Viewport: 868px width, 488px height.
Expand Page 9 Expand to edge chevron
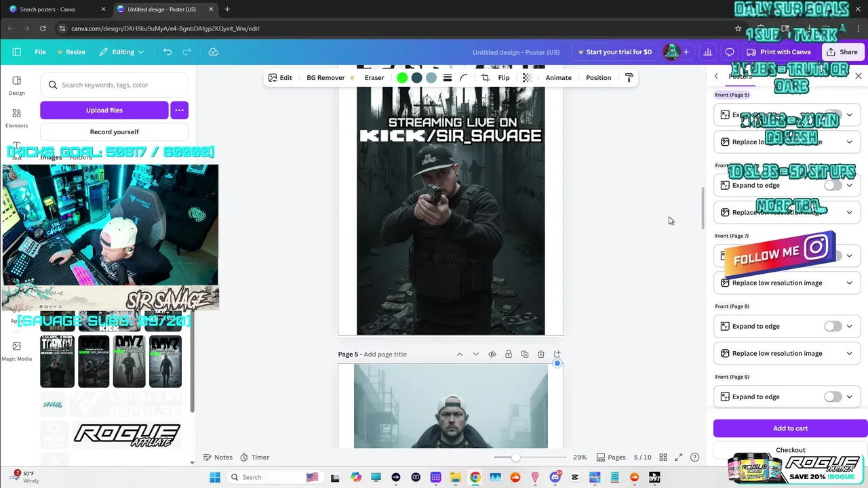tap(849, 396)
